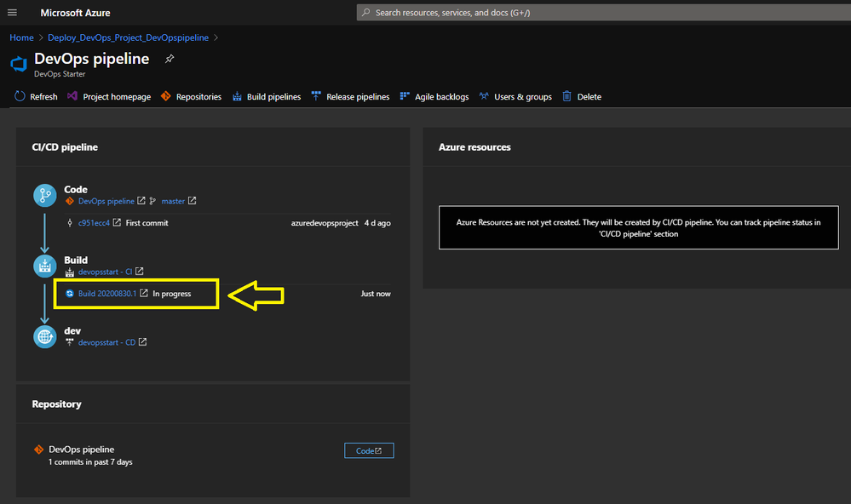Image resolution: width=851 pixels, height=504 pixels.
Task: Click the 'Repository' heading
Action: pos(56,404)
